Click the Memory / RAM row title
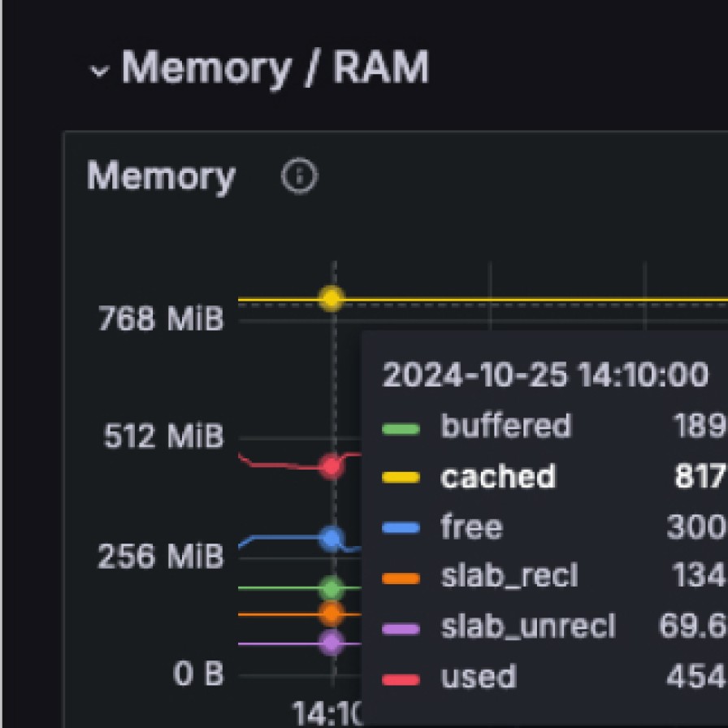The image size is (728, 728). click(275, 68)
